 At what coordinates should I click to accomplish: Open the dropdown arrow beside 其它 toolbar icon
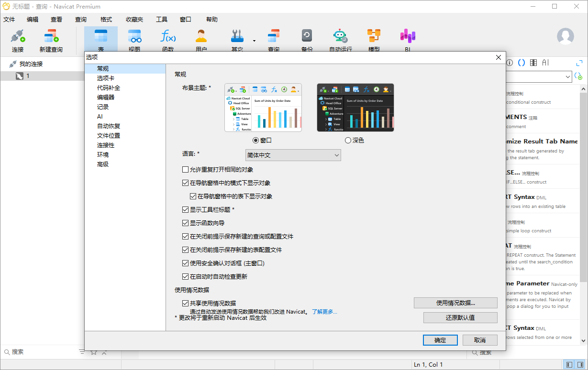coord(254,40)
